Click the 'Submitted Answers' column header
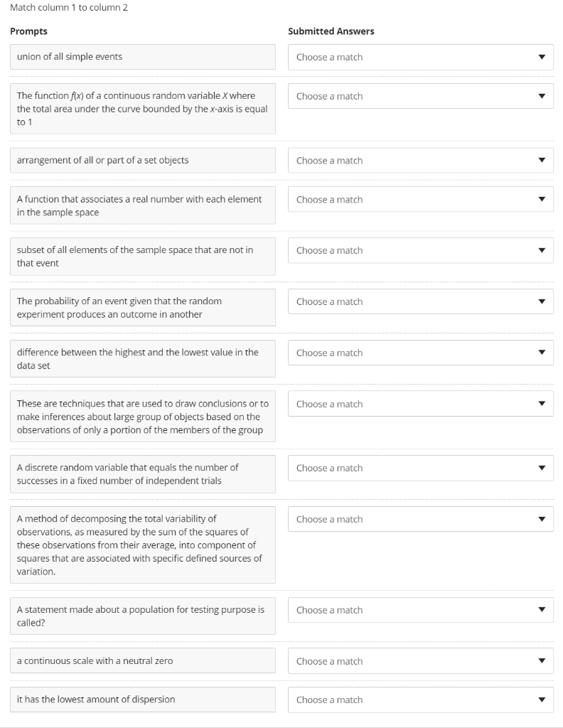 pyautogui.click(x=331, y=31)
